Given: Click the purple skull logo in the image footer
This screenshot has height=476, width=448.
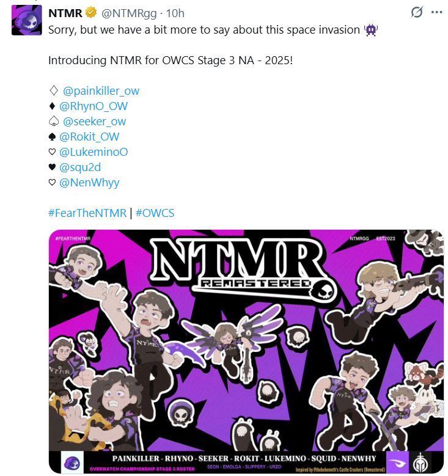Looking at the screenshot, I should (x=72, y=463).
